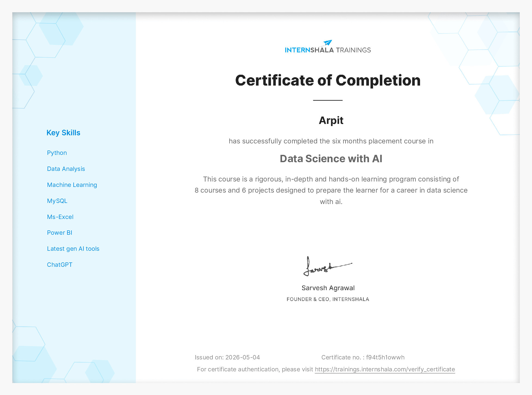Select Latest gen AI tools skill
The image size is (532, 395).
coord(73,249)
